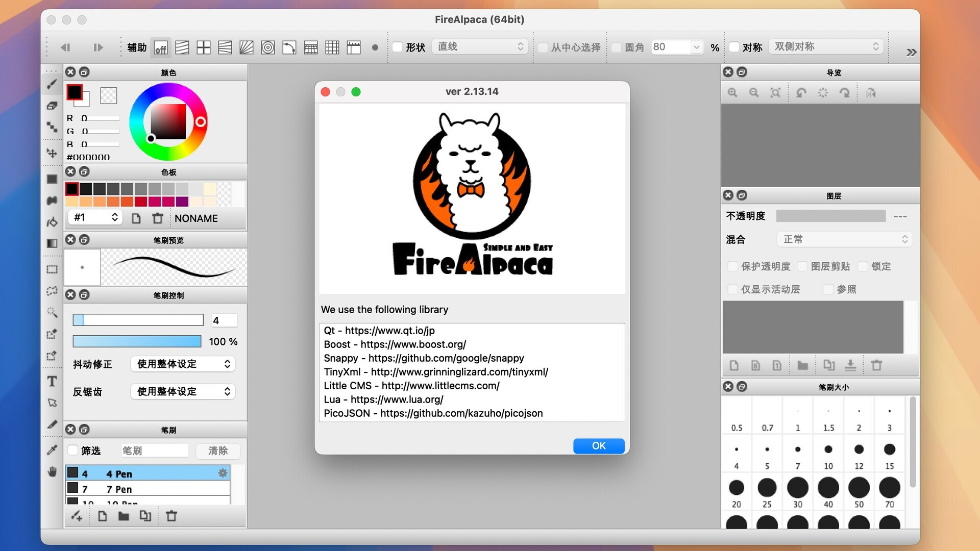This screenshot has height=551, width=980.
Task: Open settings gear for 4 Pen brush
Action: tap(223, 473)
